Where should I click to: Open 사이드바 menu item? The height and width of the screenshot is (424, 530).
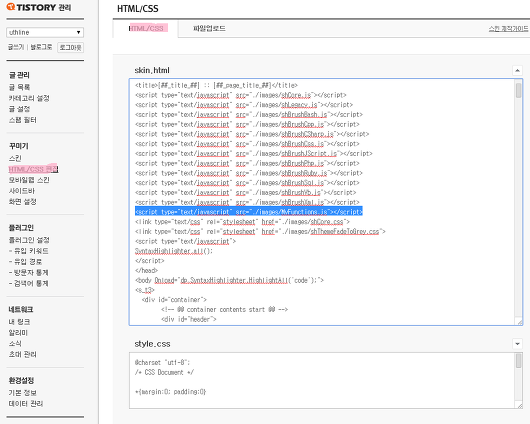[x=22, y=191]
